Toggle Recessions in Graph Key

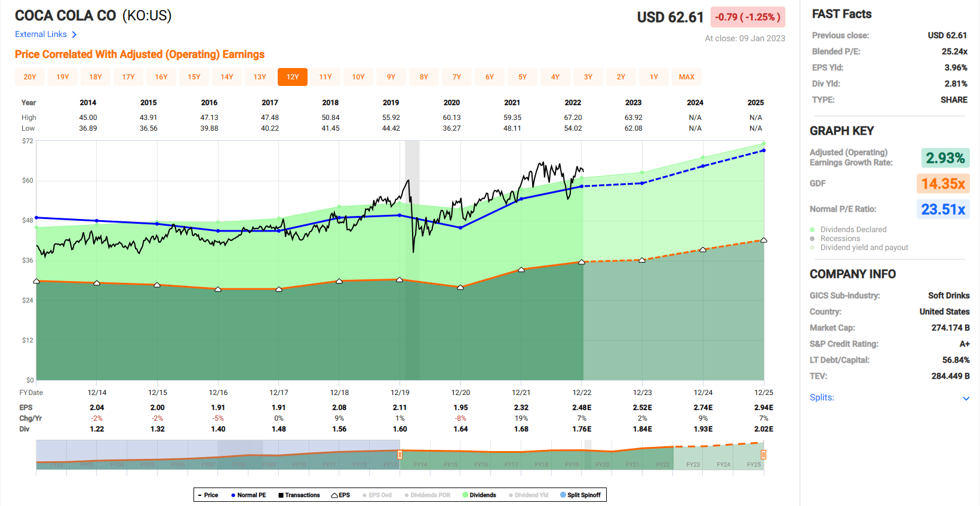pos(835,239)
